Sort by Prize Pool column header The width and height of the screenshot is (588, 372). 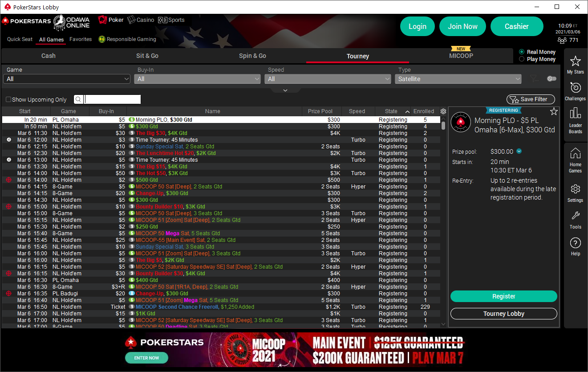[320, 111]
